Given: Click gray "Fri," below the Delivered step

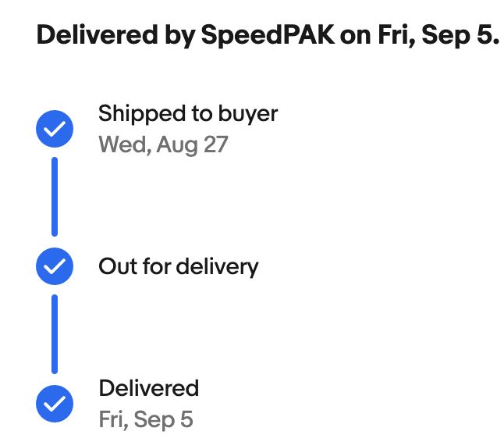Looking at the screenshot, I should (x=114, y=419).
